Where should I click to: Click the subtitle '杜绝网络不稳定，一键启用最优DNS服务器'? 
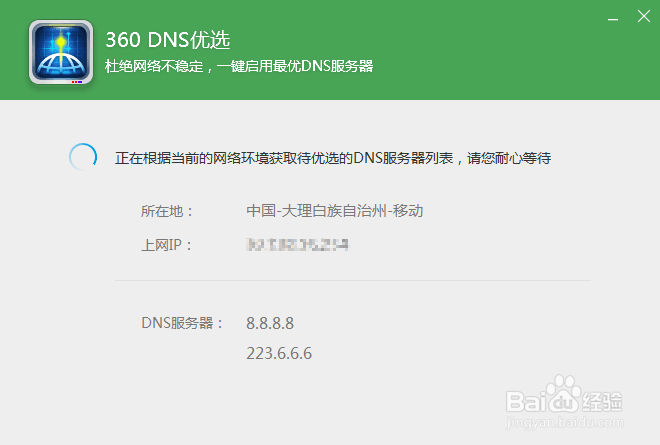coord(239,66)
